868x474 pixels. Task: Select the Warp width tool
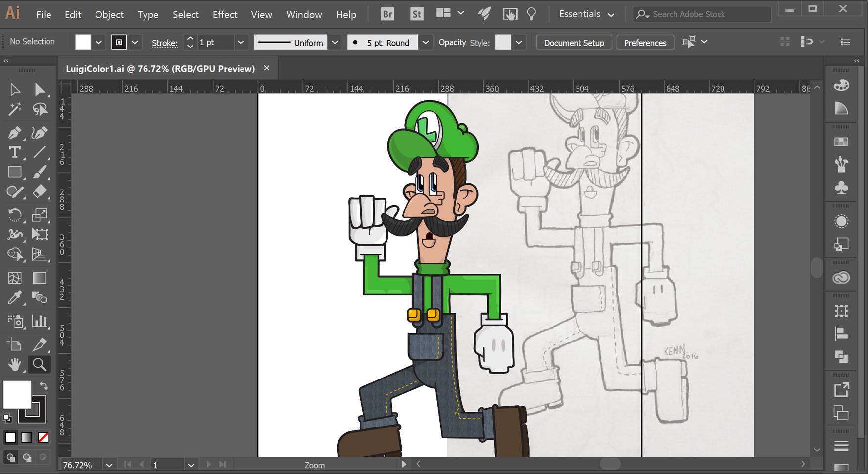point(15,235)
